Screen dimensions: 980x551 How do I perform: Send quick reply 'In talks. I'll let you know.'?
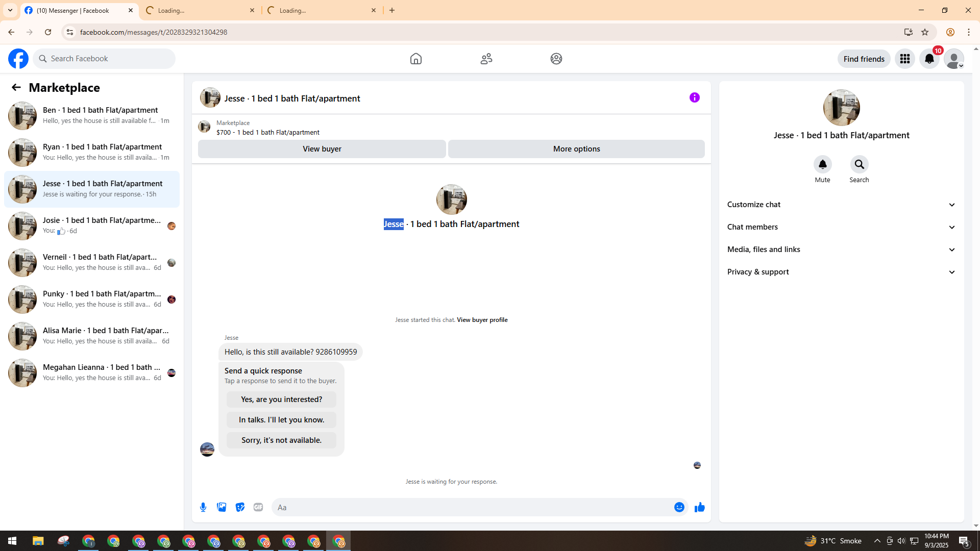click(281, 420)
